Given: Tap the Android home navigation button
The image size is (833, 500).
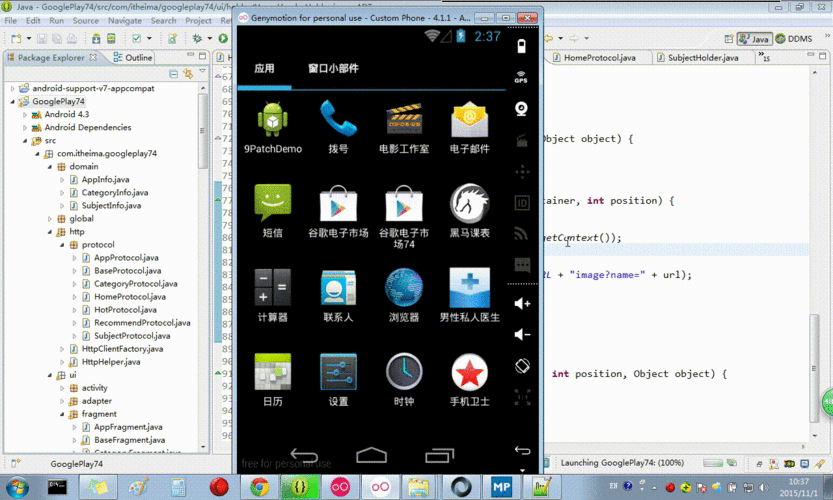Looking at the screenshot, I should click(371, 455).
